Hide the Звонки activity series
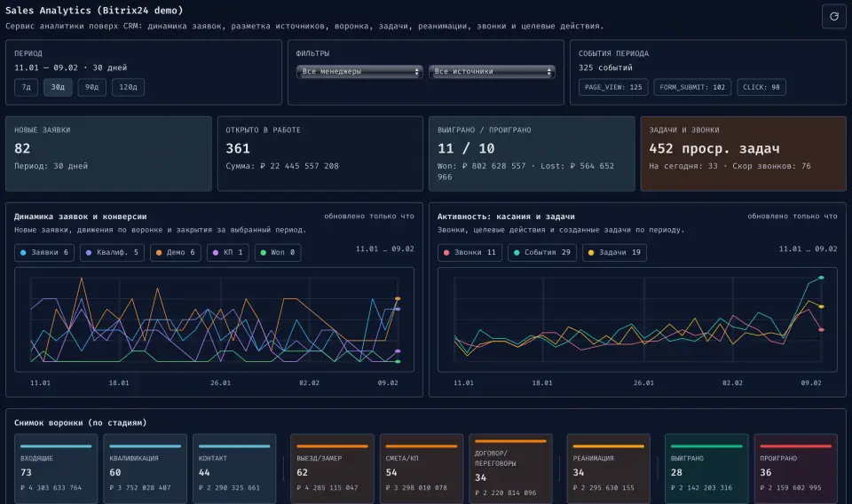 469,253
